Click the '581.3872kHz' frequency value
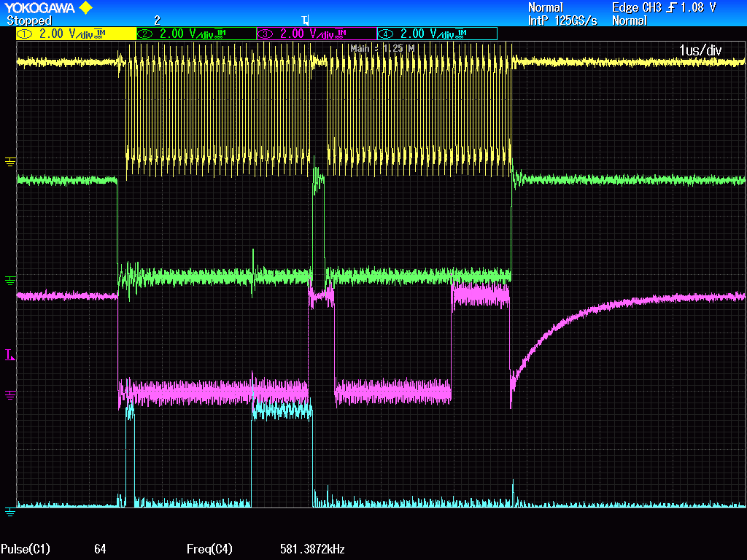The height and width of the screenshot is (560, 747). pos(312,549)
